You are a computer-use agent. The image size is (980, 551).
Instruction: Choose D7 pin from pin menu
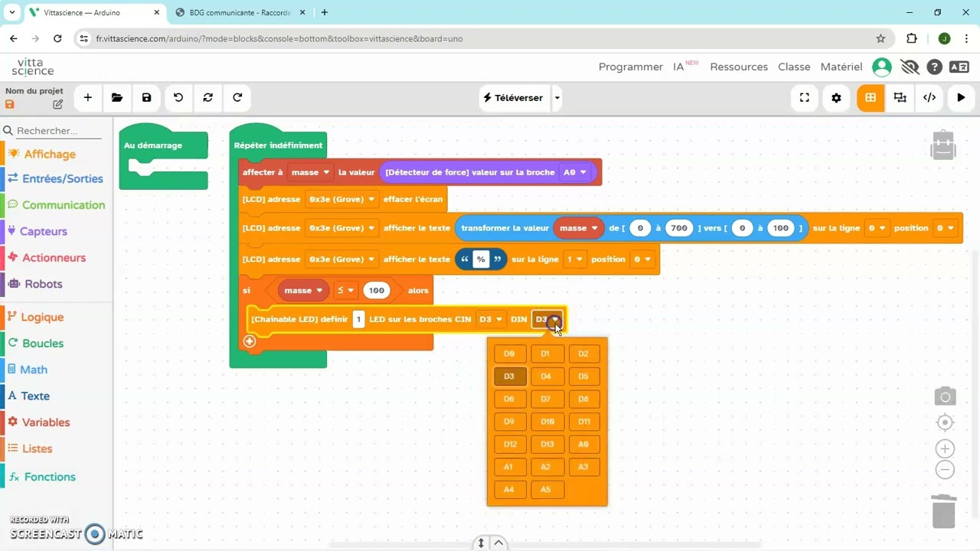click(546, 399)
